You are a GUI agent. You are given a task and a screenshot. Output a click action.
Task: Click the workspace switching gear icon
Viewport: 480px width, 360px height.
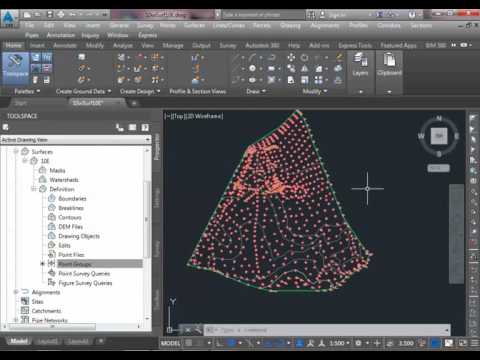358,343
